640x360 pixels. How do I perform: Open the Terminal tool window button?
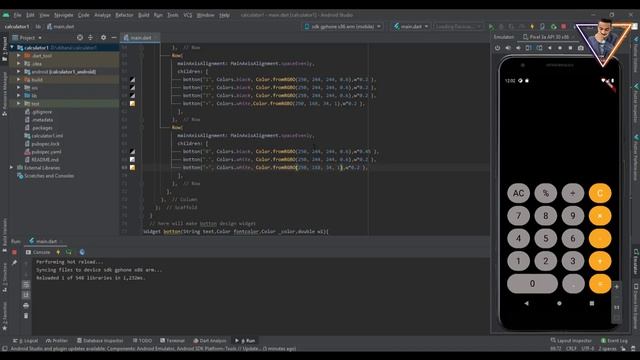(172, 340)
